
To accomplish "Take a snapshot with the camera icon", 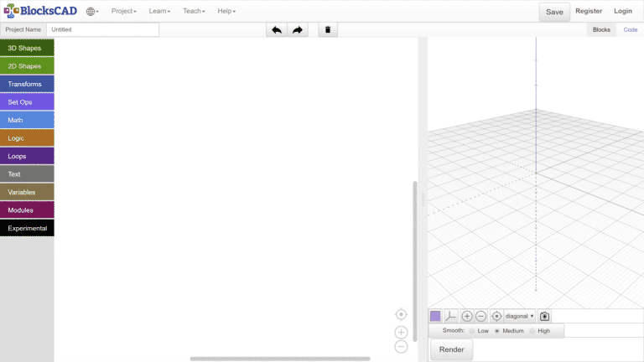I will (x=544, y=316).
